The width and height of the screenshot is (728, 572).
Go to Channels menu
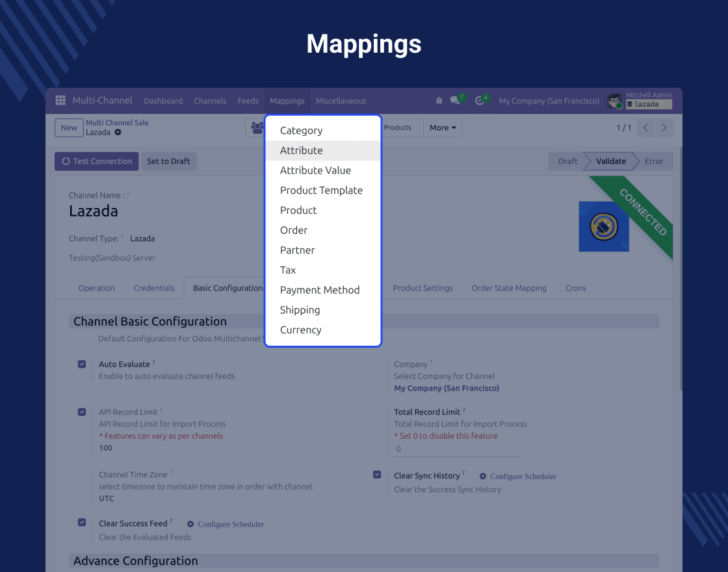click(210, 101)
